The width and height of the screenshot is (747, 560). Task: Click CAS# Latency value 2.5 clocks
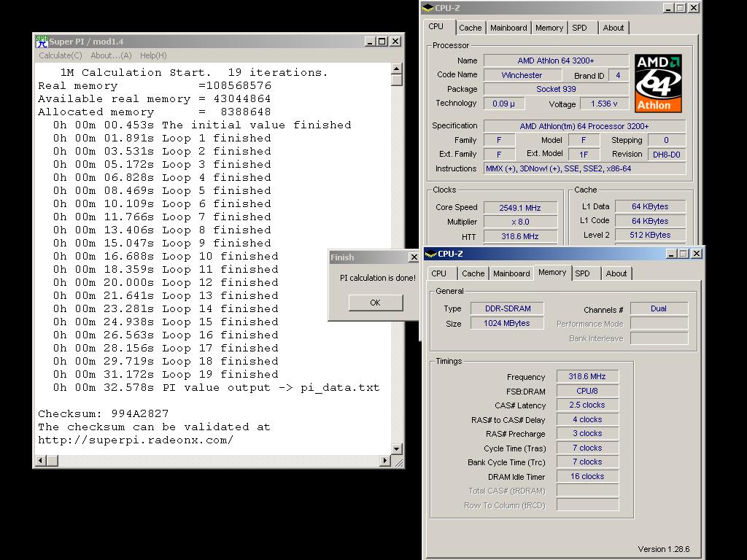tap(587, 405)
